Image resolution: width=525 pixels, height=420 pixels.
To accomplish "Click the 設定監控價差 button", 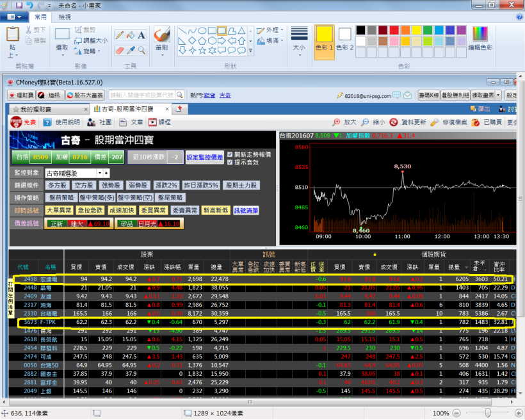I will point(205,157).
